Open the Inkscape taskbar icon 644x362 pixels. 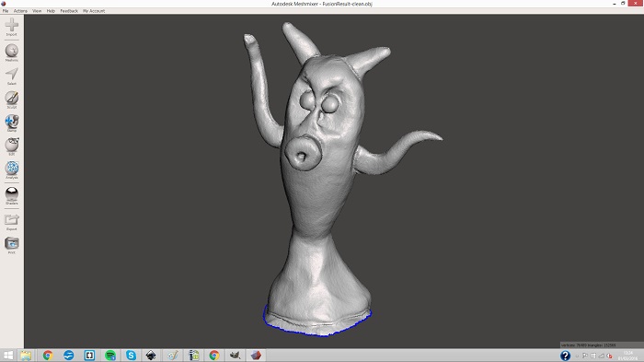[151, 355]
